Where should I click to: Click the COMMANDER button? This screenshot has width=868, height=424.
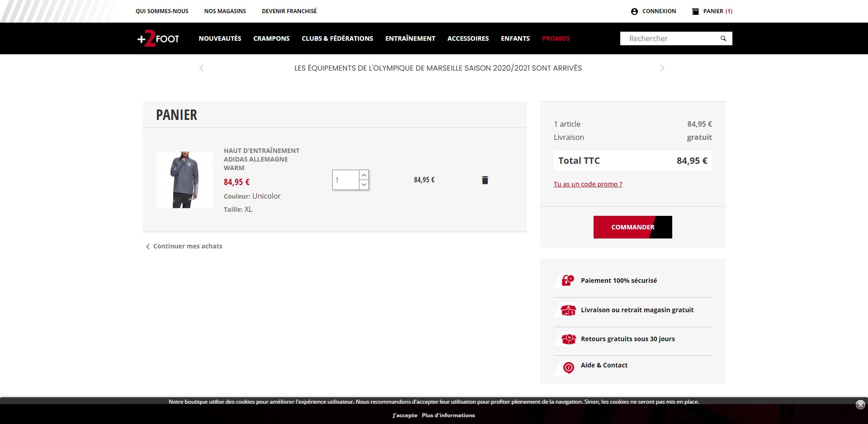point(633,227)
